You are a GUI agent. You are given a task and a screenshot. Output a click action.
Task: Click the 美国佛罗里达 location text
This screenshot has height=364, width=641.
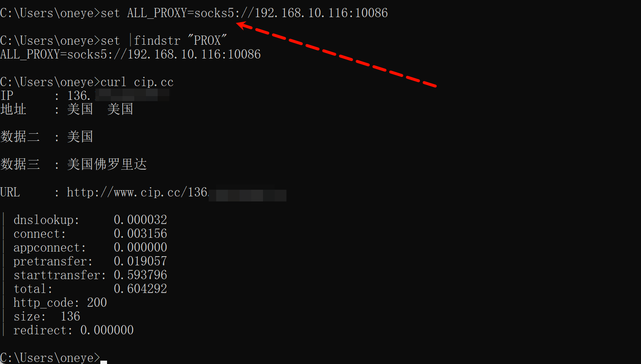point(107,164)
